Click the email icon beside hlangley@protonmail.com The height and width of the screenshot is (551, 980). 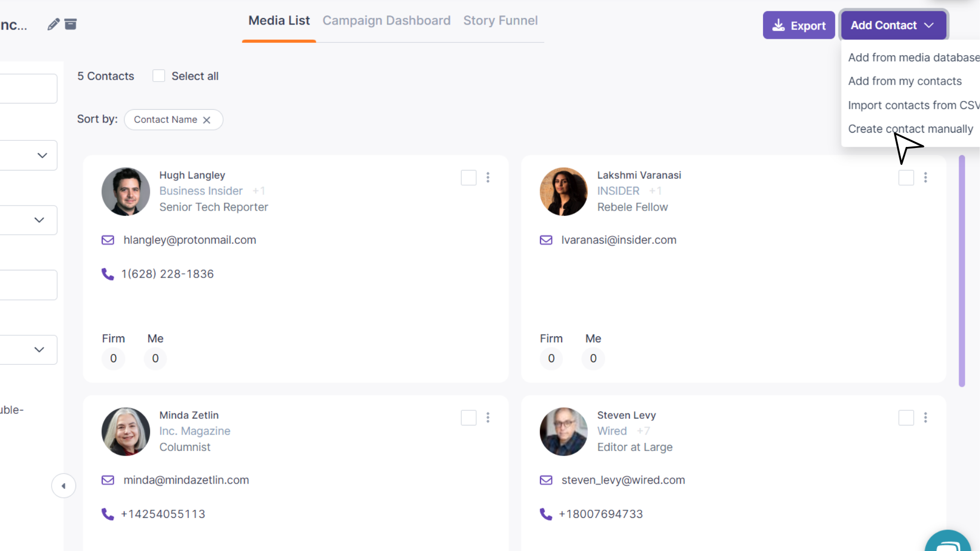tap(108, 240)
